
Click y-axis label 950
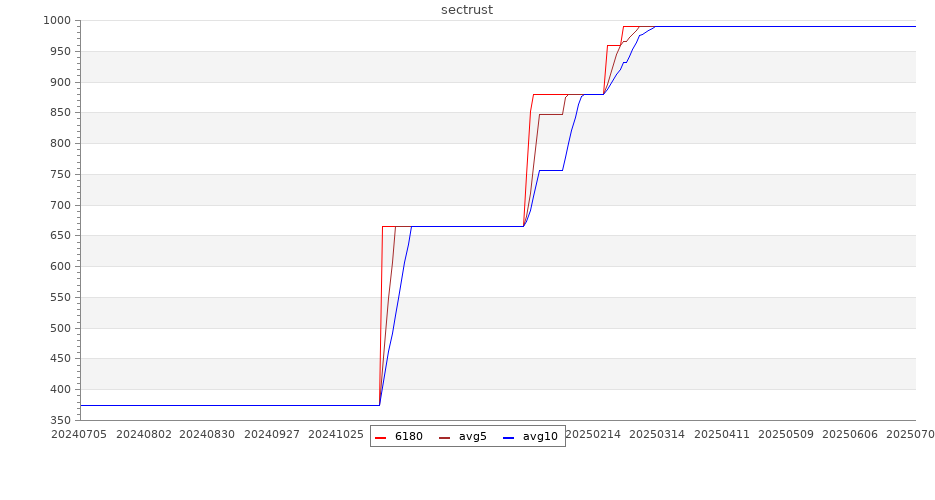(60, 51)
